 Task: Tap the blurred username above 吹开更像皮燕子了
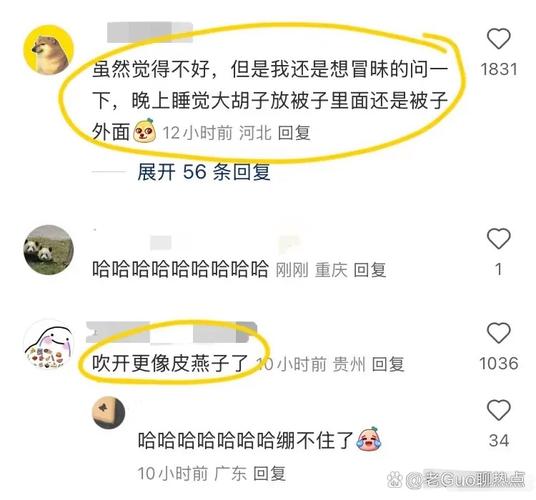(x=171, y=332)
